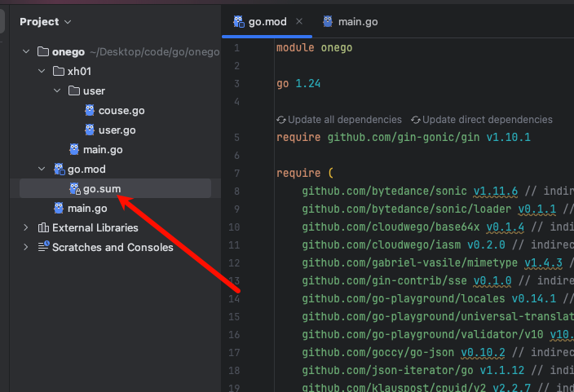Click the Update all dependencies refresh icon
574x392 pixels.
click(281, 120)
